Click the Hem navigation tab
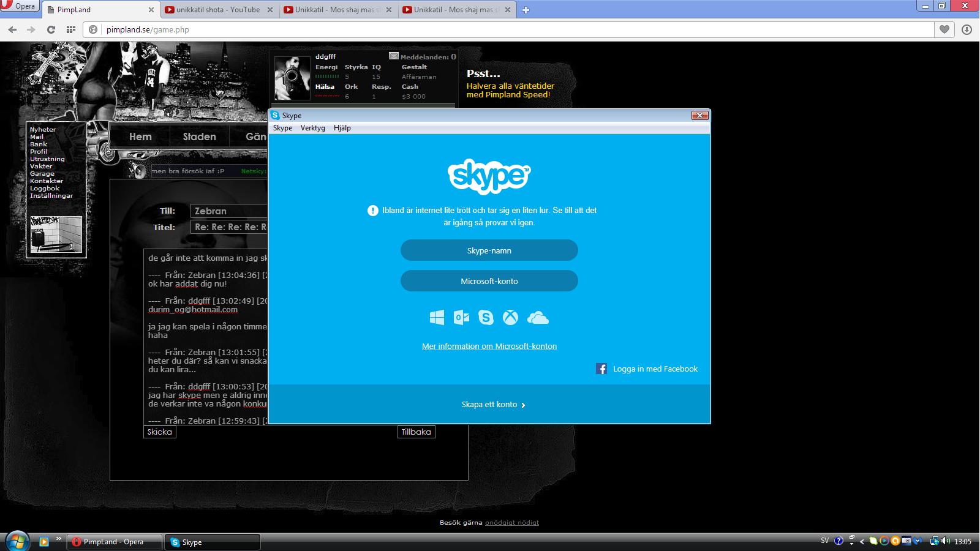The image size is (980, 551). 140,137
